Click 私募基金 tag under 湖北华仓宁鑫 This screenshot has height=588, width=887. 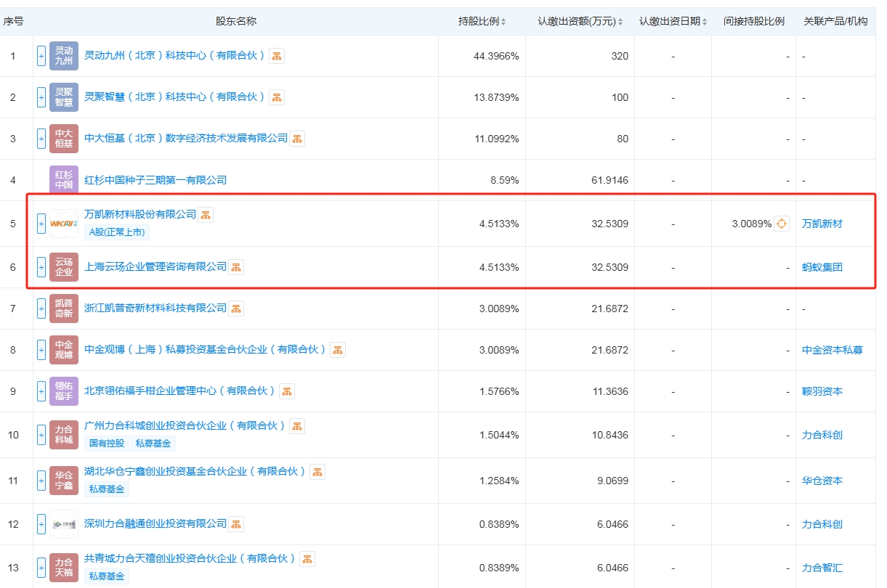click(107, 489)
